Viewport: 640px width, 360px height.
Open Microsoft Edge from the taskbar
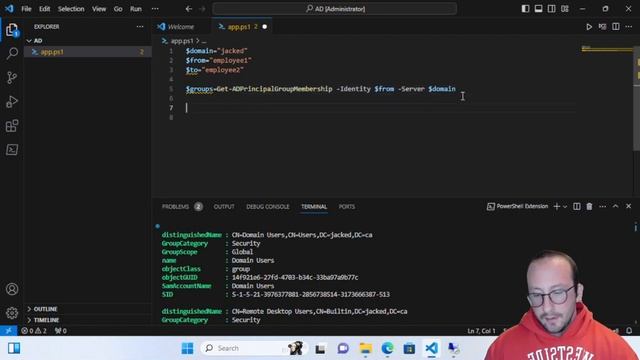click(x=387, y=348)
